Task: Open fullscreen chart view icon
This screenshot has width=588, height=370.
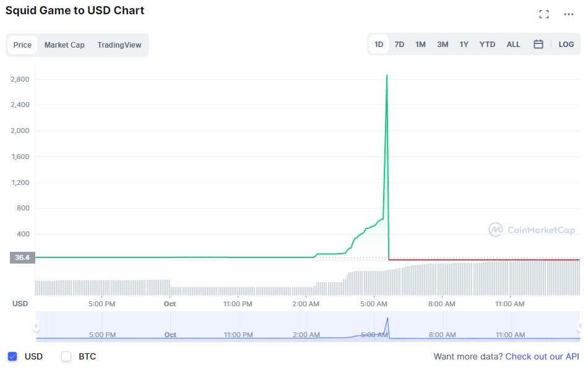Action: tap(544, 14)
